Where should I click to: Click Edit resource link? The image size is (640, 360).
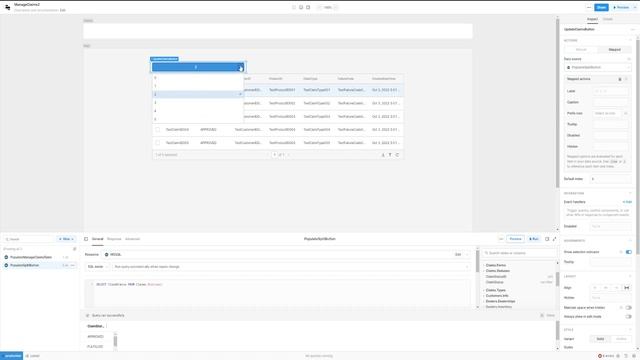tap(458, 255)
